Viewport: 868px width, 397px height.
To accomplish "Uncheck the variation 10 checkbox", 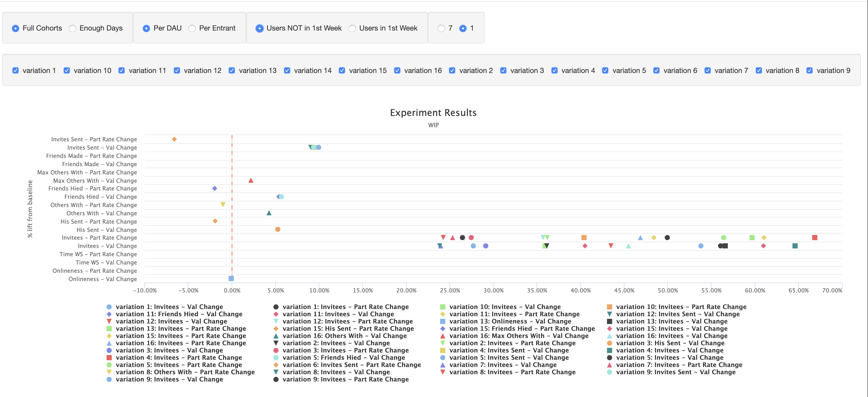I will (x=67, y=70).
